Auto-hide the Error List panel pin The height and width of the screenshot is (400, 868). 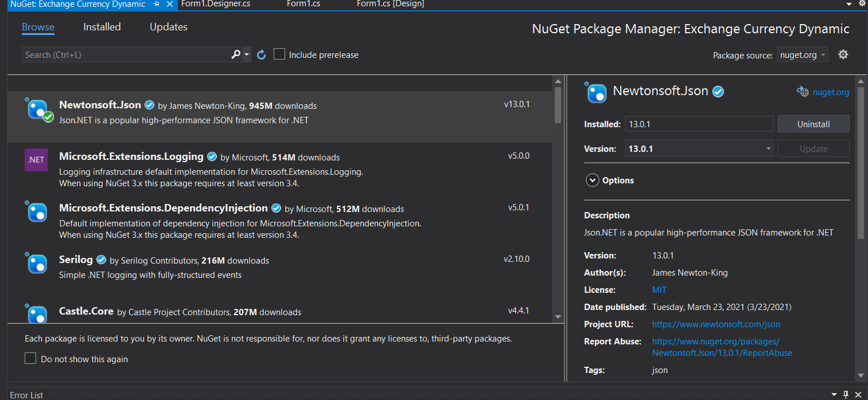846,395
